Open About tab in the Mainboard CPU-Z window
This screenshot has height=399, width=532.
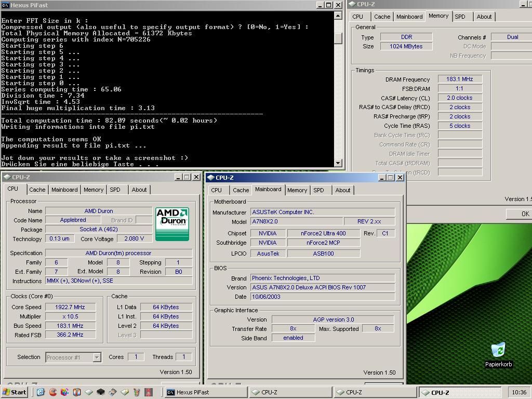[x=343, y=190]
